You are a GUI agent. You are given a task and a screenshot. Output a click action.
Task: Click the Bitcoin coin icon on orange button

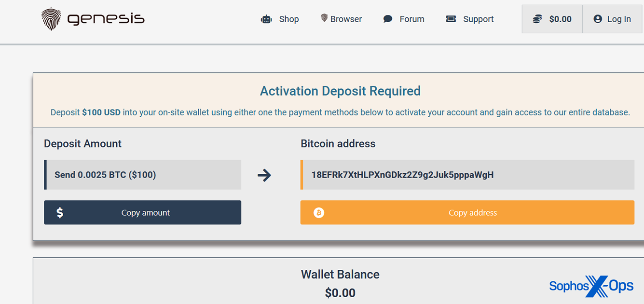click(319, 213)
